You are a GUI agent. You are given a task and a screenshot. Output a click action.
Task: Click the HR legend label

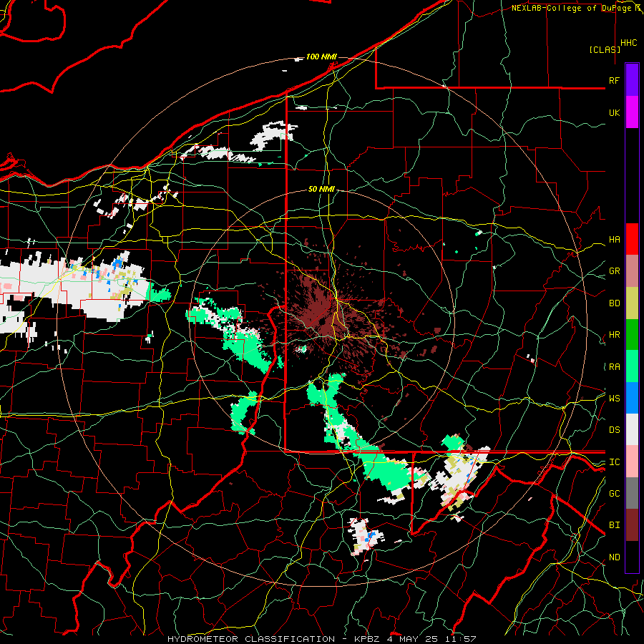(x=614, y=335)
